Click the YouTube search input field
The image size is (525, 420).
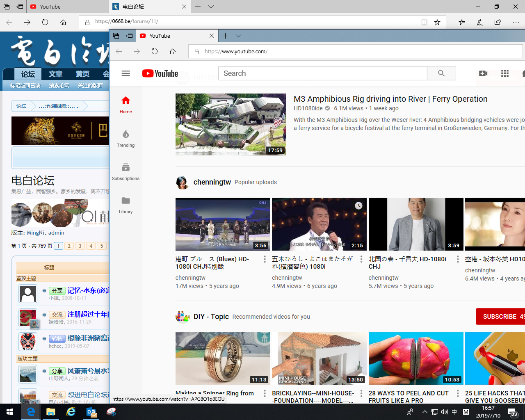pos(322,73)
